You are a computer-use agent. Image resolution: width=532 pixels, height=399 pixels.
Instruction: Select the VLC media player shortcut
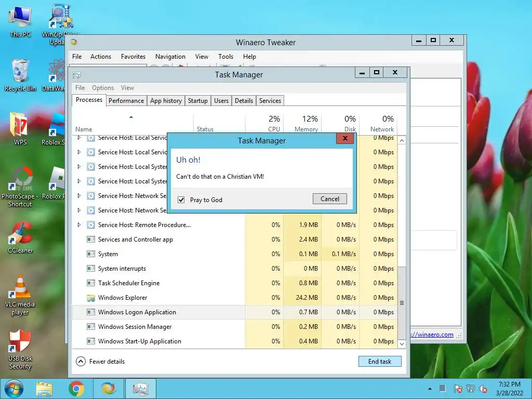click(20, 295)
